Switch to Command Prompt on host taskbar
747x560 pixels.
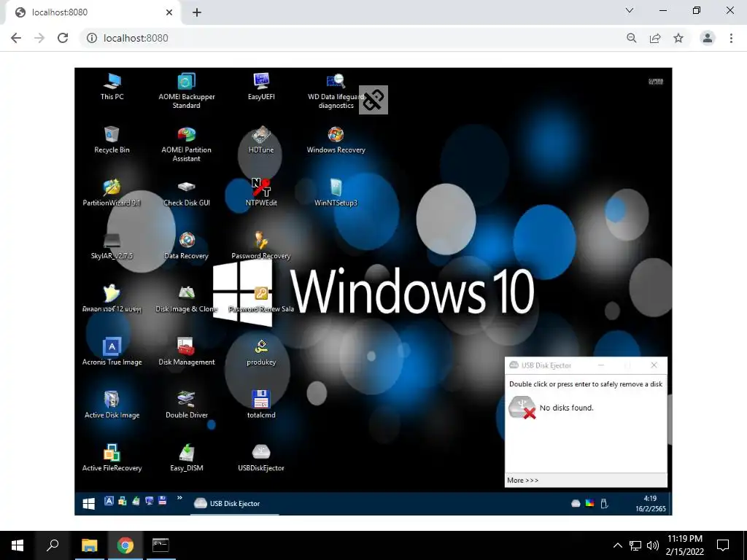coord(160,545)
